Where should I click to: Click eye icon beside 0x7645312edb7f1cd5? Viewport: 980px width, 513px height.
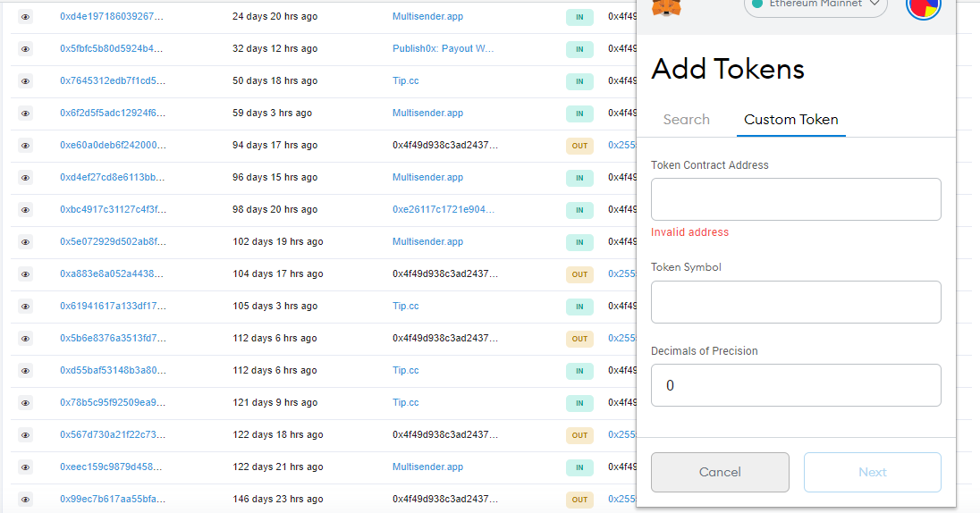coord(25,81)
